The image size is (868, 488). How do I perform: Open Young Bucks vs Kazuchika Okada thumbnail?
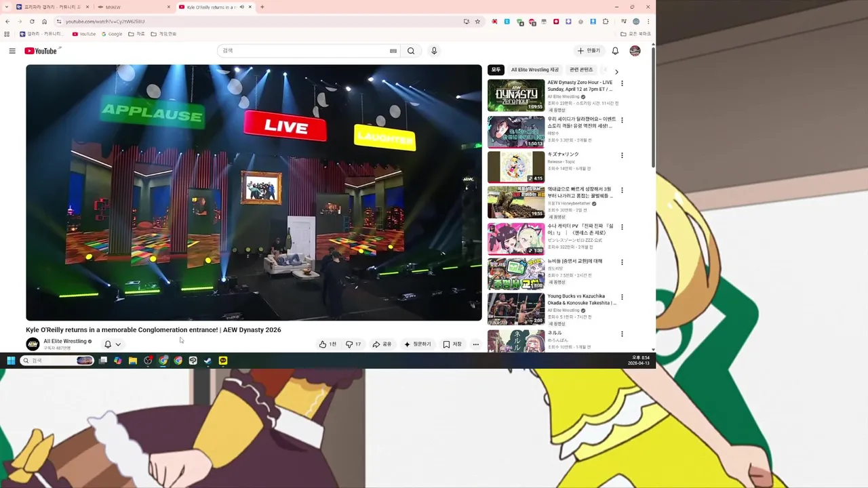pyautogui.click(x=516, y=309)
